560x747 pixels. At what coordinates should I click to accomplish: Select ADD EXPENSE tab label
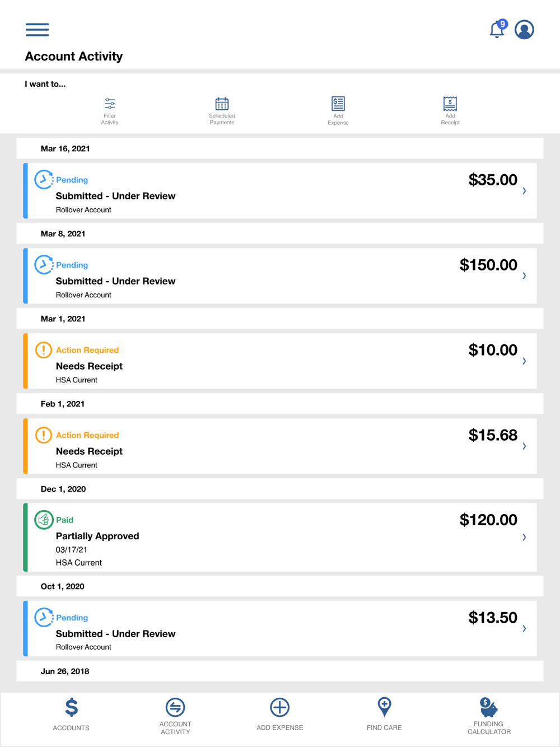(x=280, y=728)
